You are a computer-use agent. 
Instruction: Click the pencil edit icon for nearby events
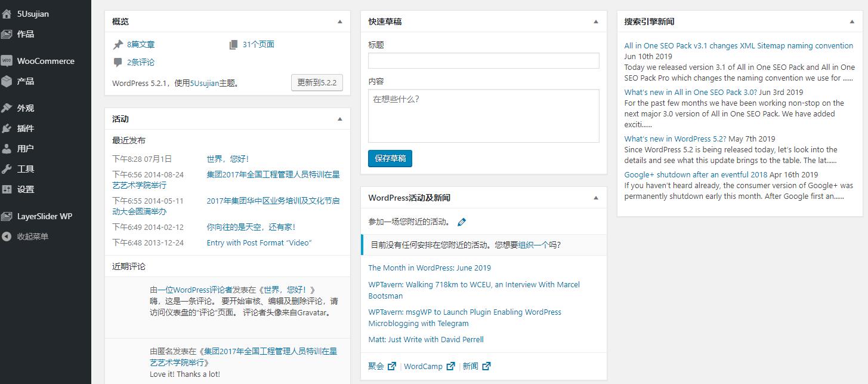(x=462, y=221)
